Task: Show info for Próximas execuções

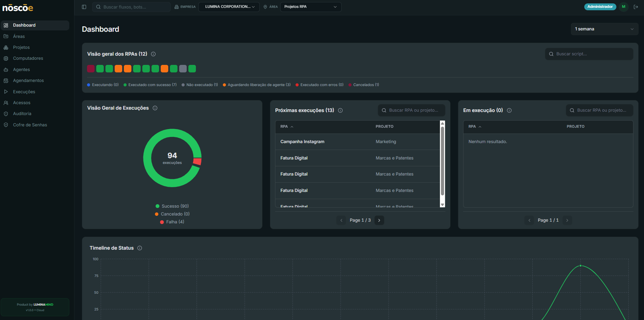Action: 340,110
